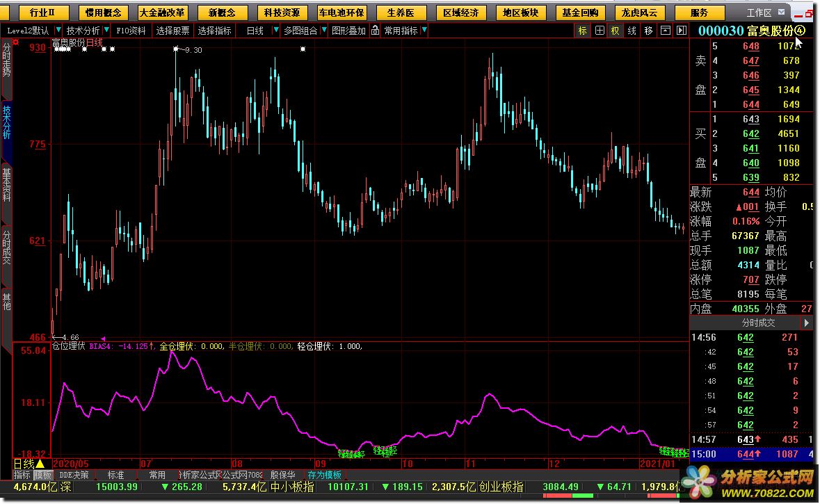This screenshot has width=820, height=504.
Task: Click the 选择指标 toolbar button
Action: point(214,31)
